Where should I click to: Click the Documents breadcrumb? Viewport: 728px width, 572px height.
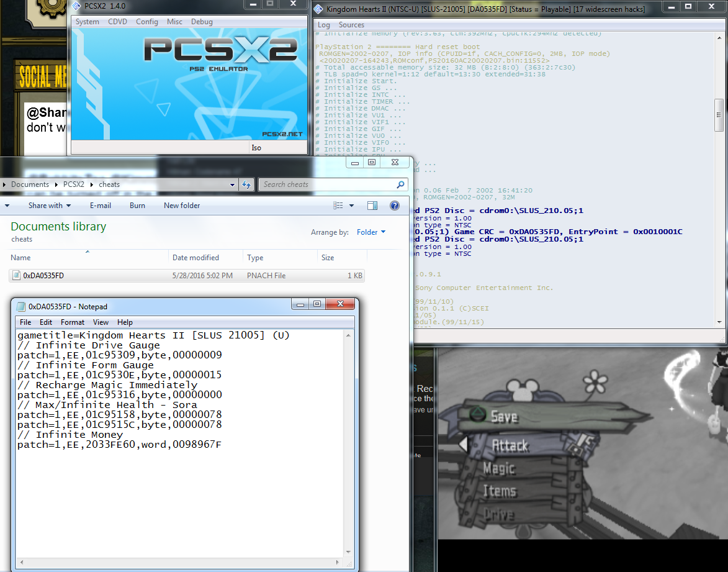(x=30, y=184)
